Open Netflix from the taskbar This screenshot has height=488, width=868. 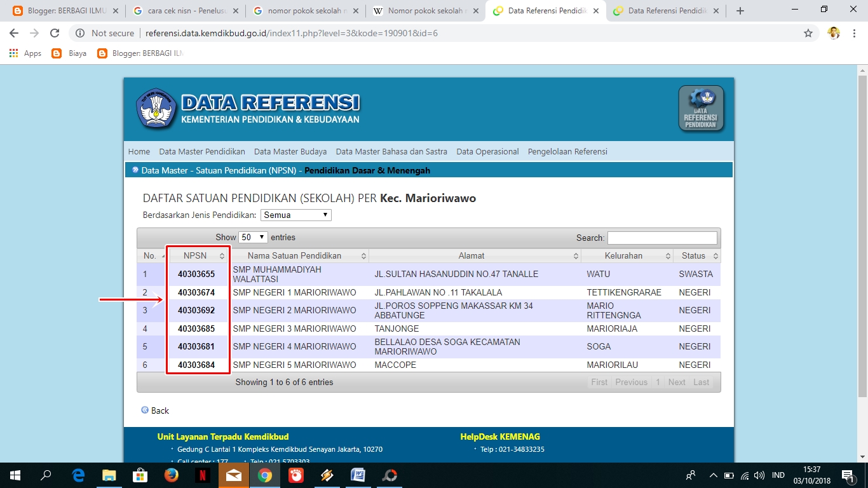(x=203, y=475)
